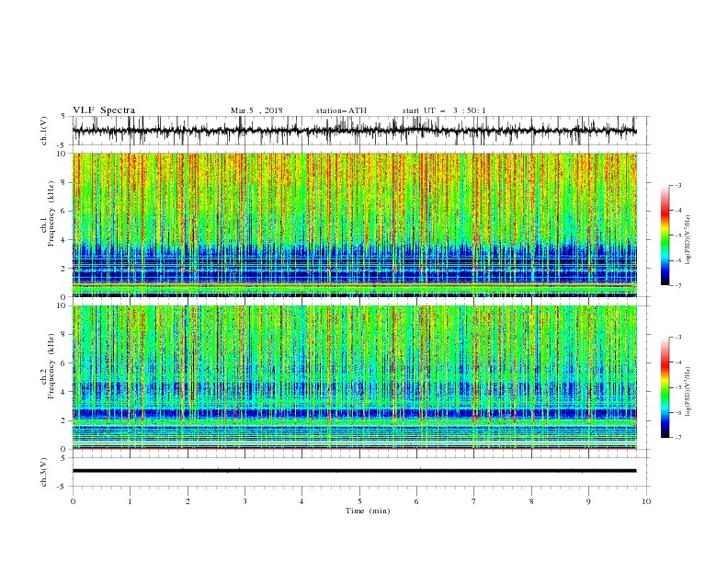Image resolution: width=728 pixels, height=563 pixels.
Task: Click the "-3" tick on ch.2 colorbar
Action: coord(677,338)
